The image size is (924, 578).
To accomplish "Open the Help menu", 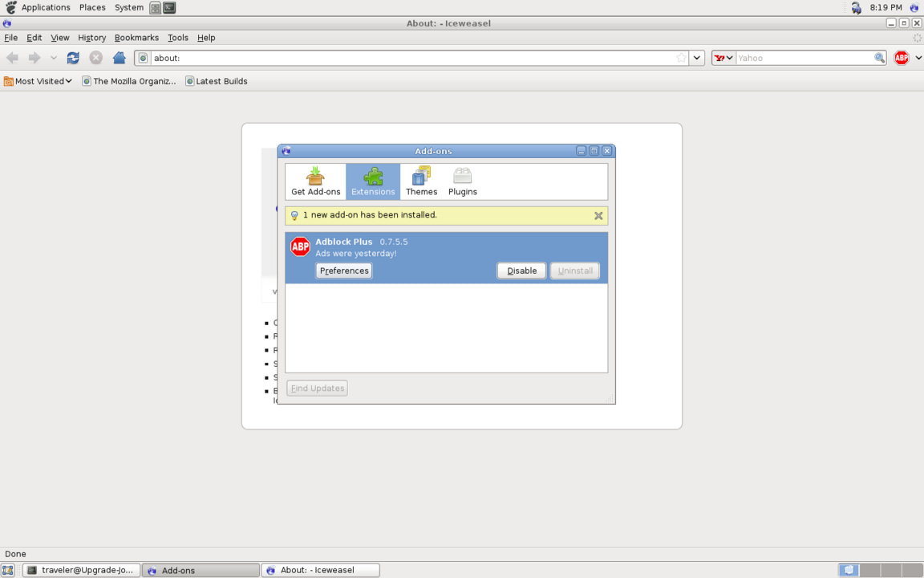I will (x=206, y=38).
